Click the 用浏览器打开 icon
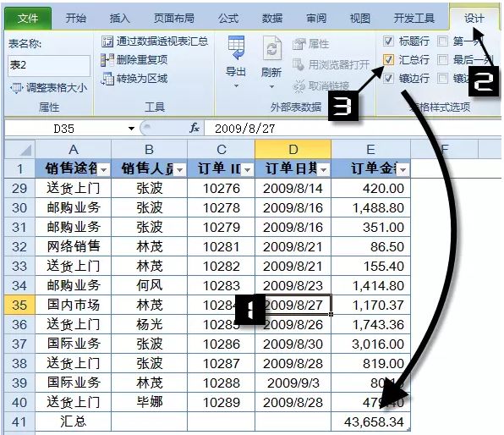 point(299,64)
